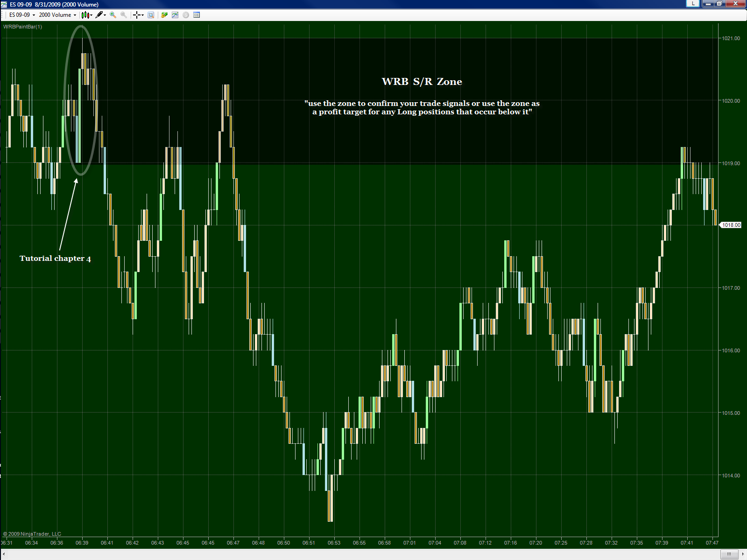Click the 1021.00 price axis label
This screenshot has width=747, height=560.
731,38
